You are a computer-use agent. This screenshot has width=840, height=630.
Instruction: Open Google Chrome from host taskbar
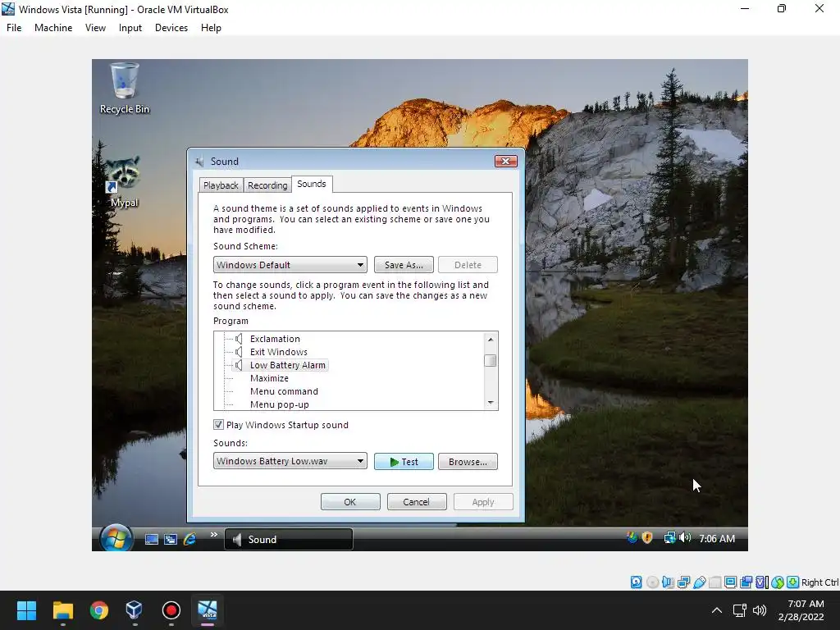[x=99, y=610]
